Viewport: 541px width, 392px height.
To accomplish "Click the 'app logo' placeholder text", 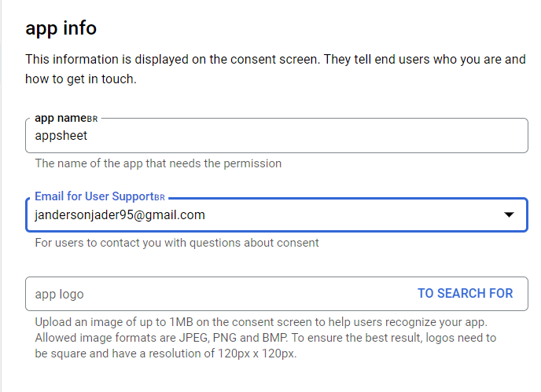I will [x=59, y=295].
